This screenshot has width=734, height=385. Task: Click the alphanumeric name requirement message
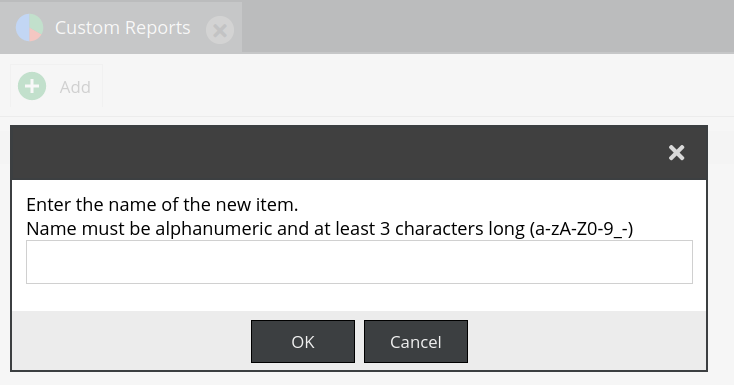pyautogui.click(x=330, y=229)
